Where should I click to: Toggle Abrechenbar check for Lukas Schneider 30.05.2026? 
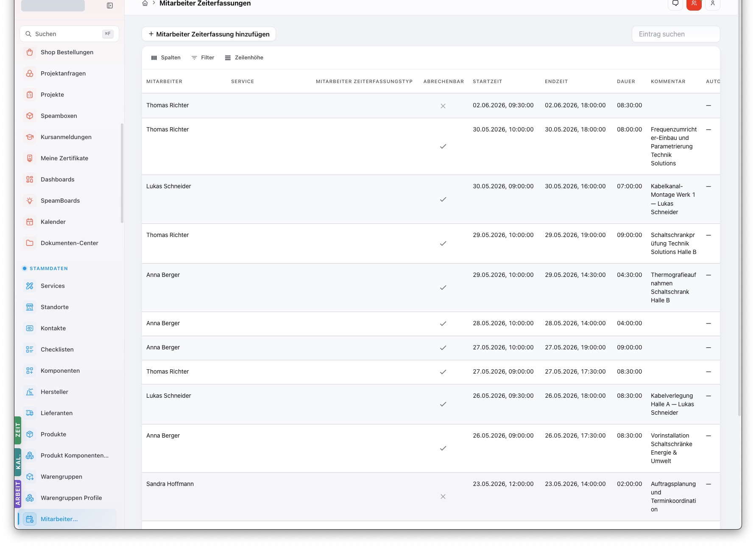click(443, 199)
